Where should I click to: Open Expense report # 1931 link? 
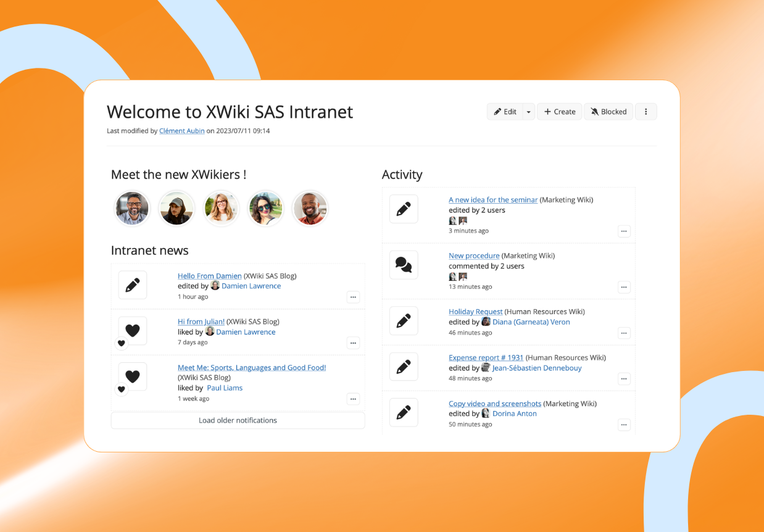click(x=486, y=357)
